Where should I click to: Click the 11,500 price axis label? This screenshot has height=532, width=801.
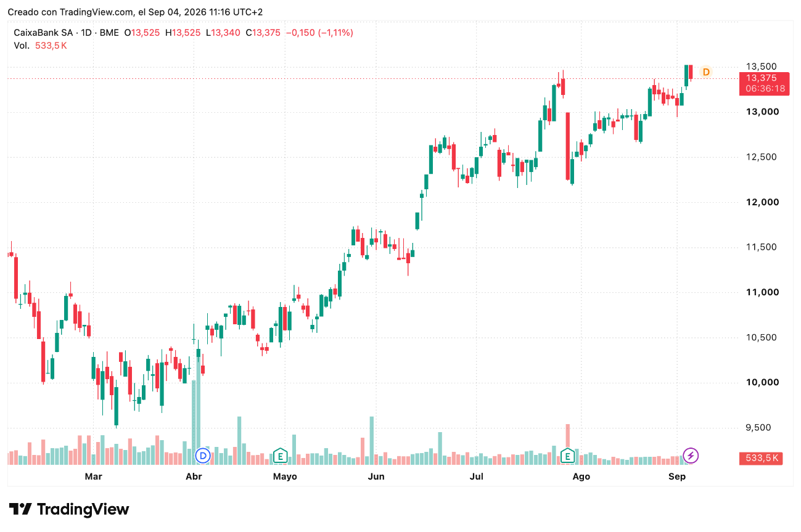pos(762,247)
